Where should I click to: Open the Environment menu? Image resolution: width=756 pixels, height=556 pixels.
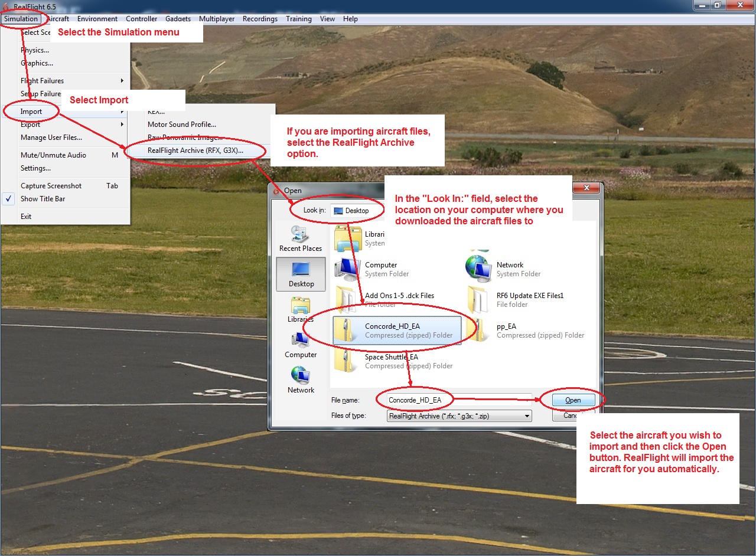(97, 19)
